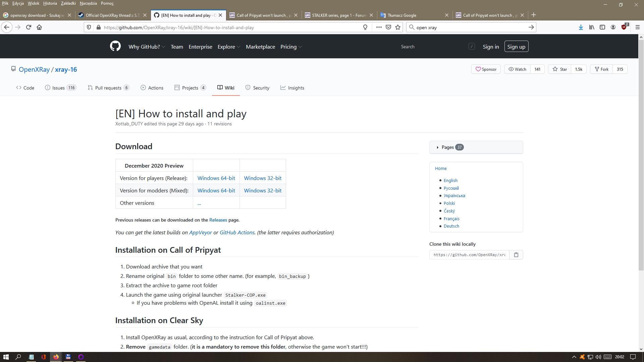The width and height of the screenshot is (644, 362).
Task: Open the Issues tab with 116
Action: (61, 88)
